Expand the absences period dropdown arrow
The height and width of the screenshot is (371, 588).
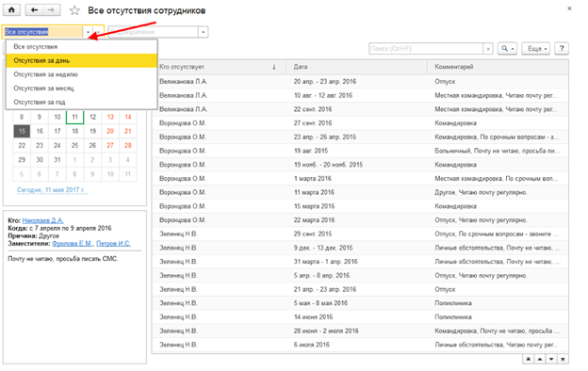tap(88, 32)
